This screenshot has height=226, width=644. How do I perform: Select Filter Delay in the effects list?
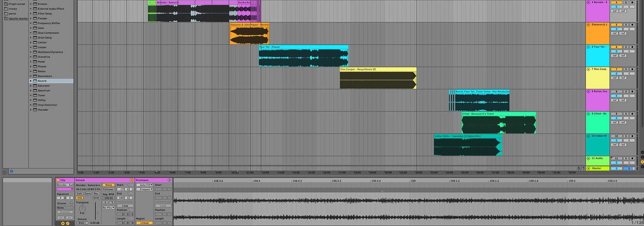(x=45, y=14)
